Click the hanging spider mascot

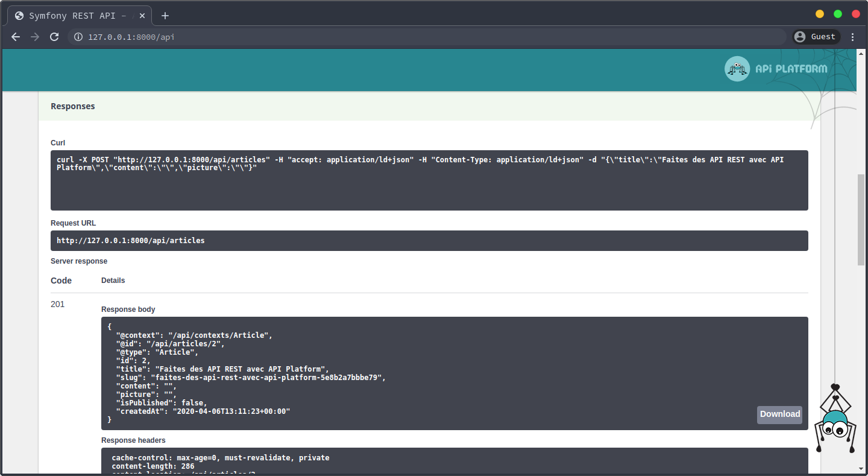click(835, 422)
